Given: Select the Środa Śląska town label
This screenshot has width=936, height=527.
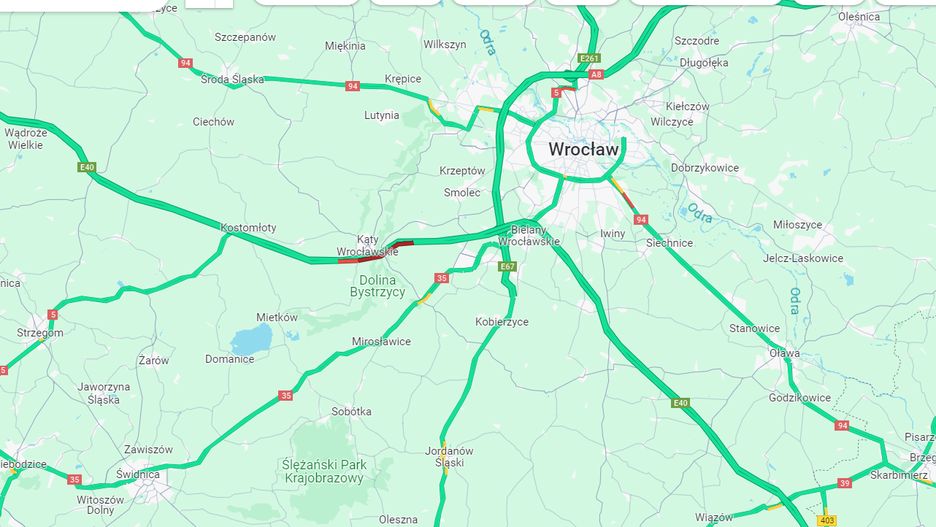Looking at the screenshot, I should (232, 79).
